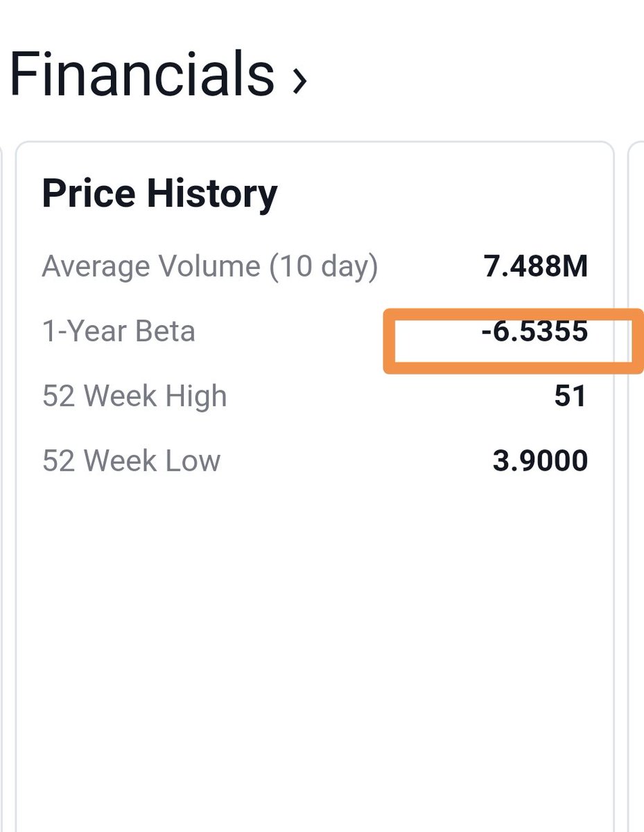Viewport: 644px width, 832px height.
Task: Select the 3.9000 52 Week Low value
Action: [540, 461]
